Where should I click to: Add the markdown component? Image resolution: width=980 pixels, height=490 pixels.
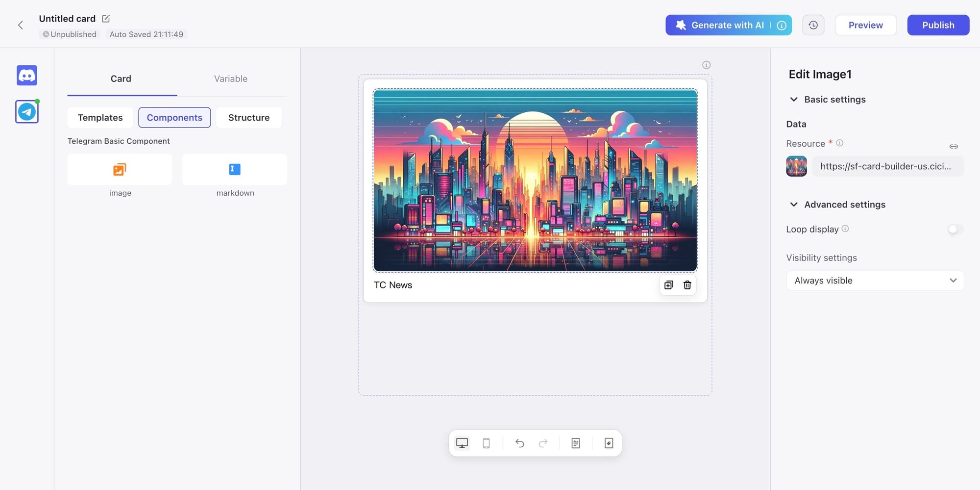coord(235,169)
